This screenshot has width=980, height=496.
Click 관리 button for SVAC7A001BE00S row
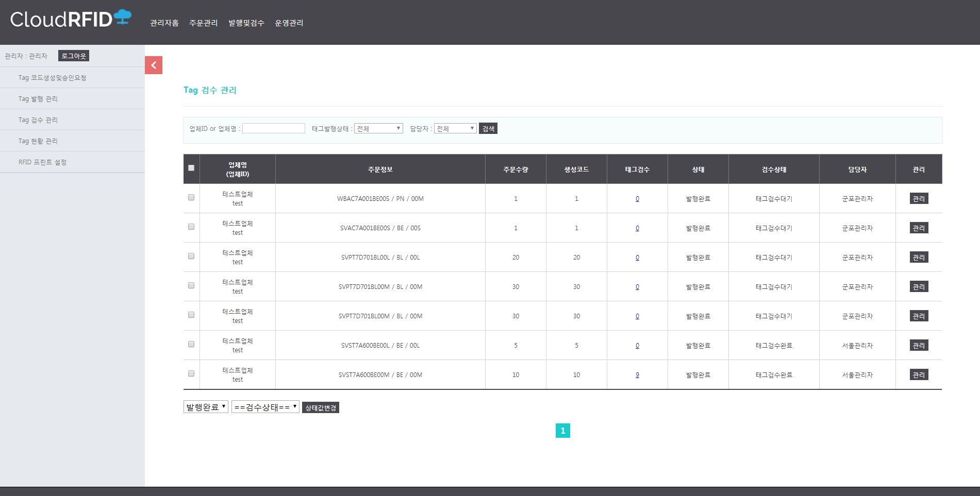[x=919, y=228]
